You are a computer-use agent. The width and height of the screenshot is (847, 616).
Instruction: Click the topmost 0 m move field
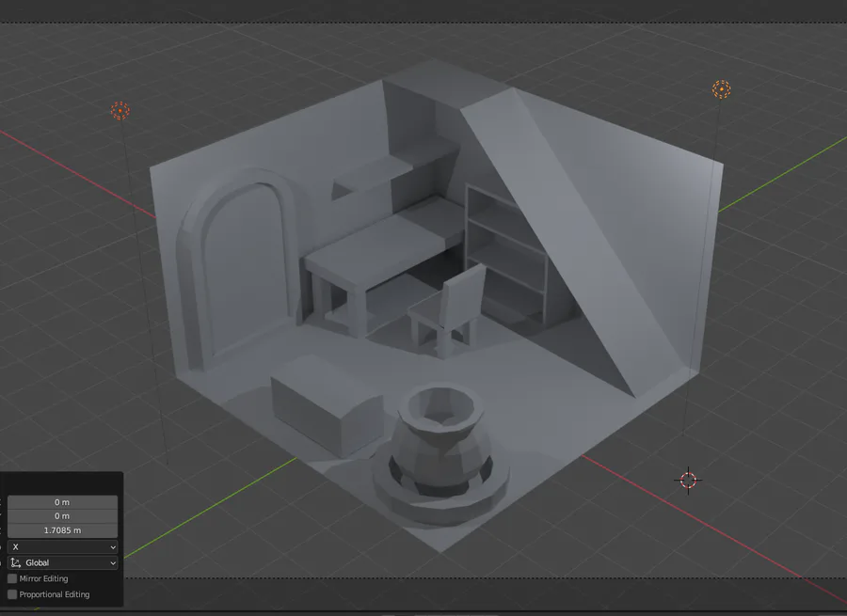click(63, 502)
